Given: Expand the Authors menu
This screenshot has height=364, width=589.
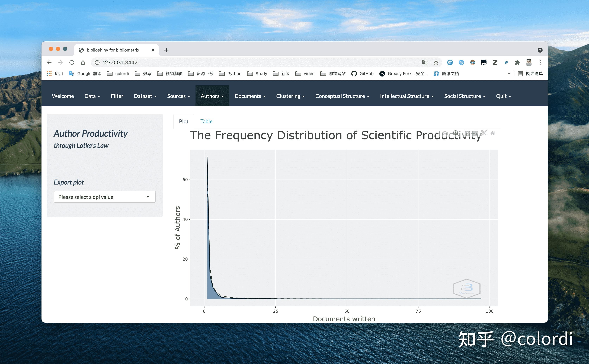Looking at the screenshot, I should [x=212, y=96].
